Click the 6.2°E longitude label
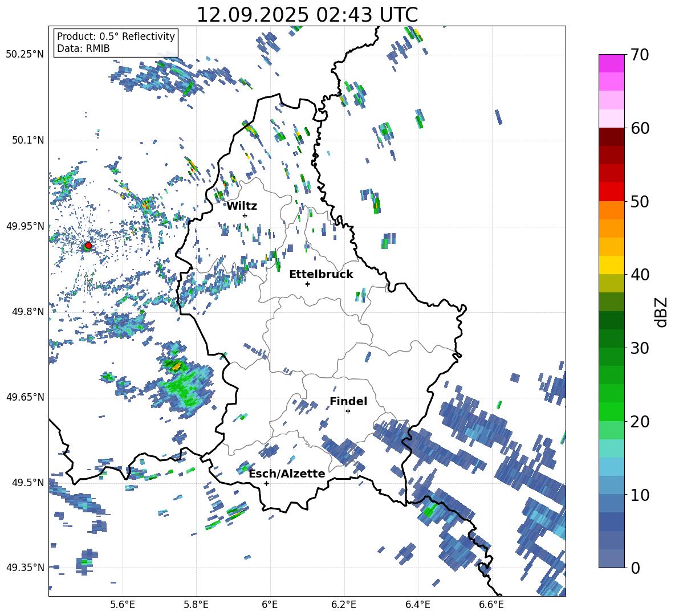 coord(344,605)
